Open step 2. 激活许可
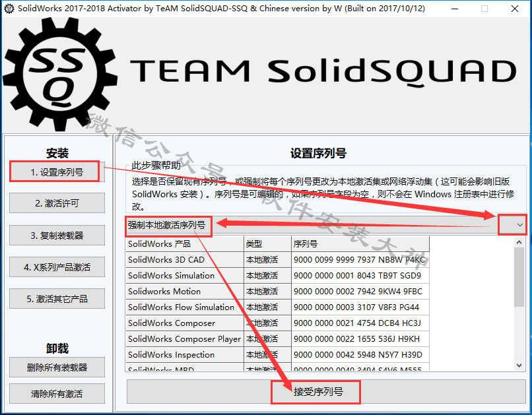The image size is (532, 415). pyautogui.click(x=57, y=203)
